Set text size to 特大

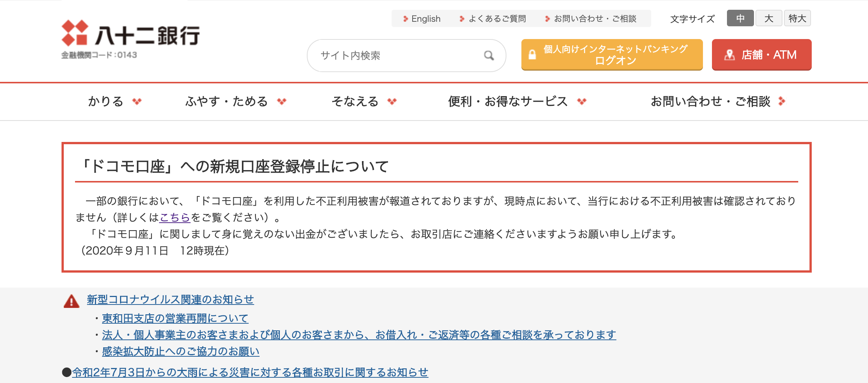pos(797,18)
